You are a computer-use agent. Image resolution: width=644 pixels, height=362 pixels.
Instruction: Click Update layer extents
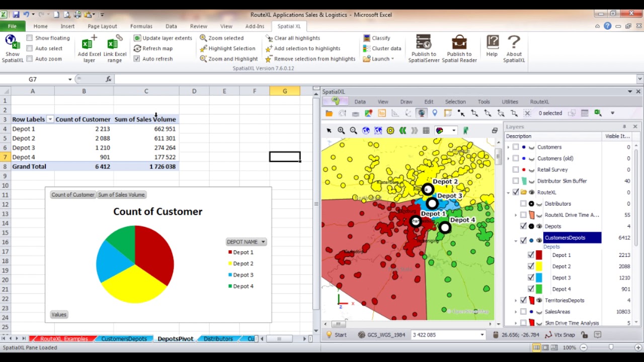click(163, 38)
